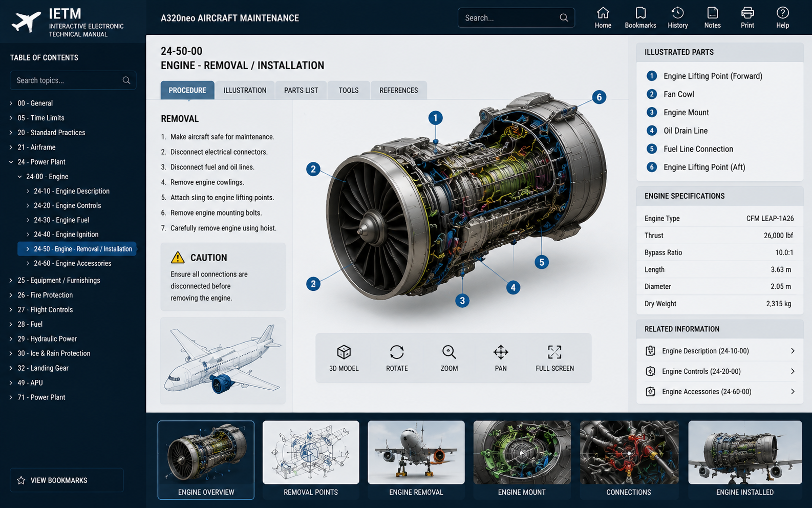Click the magnifier icon in header search
Screen dimensions: 812x508
[x=564, y=17]
